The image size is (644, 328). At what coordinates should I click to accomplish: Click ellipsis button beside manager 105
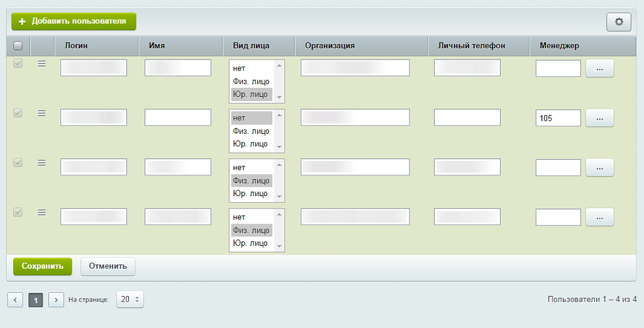[599, 118]
